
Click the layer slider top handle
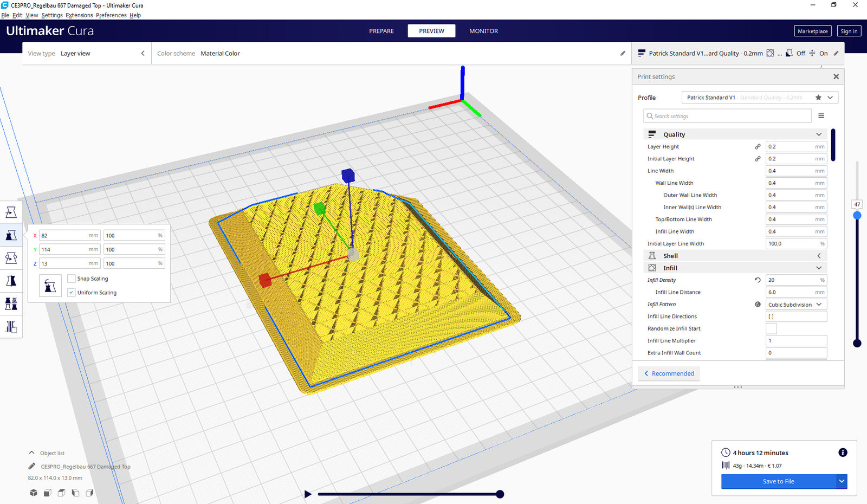(x=857, y=216)
